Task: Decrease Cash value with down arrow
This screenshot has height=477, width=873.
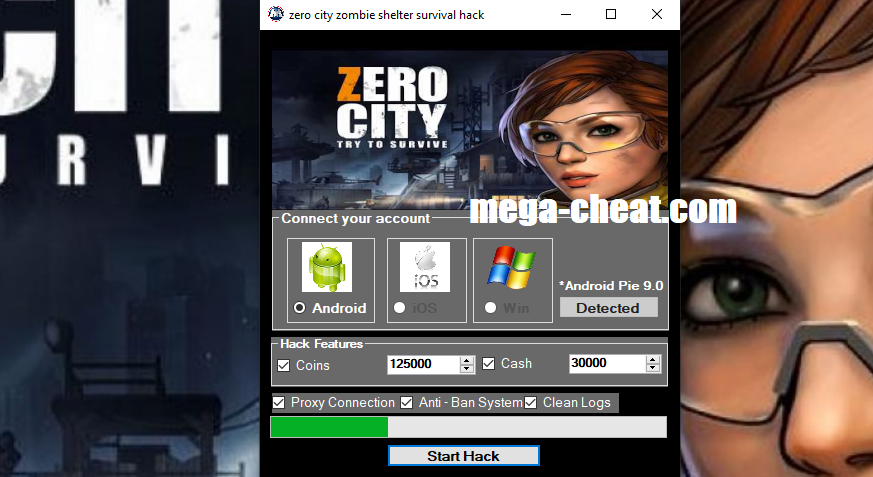Action: [x=653, y=368]
